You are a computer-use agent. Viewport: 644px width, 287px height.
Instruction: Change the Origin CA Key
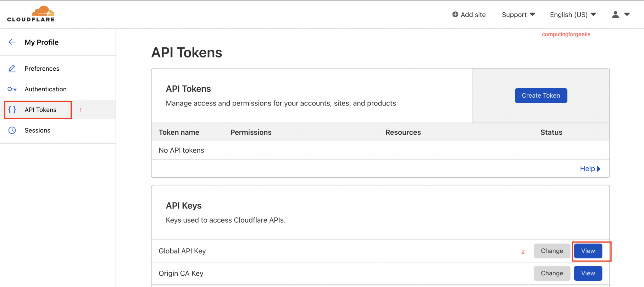point(552,273)
